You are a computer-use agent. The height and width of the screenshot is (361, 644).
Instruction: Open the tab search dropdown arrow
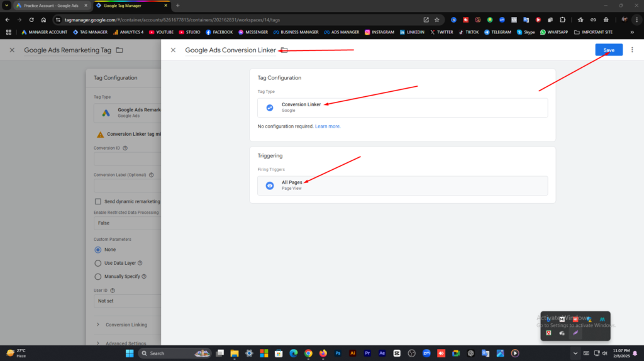coord(6,6)
